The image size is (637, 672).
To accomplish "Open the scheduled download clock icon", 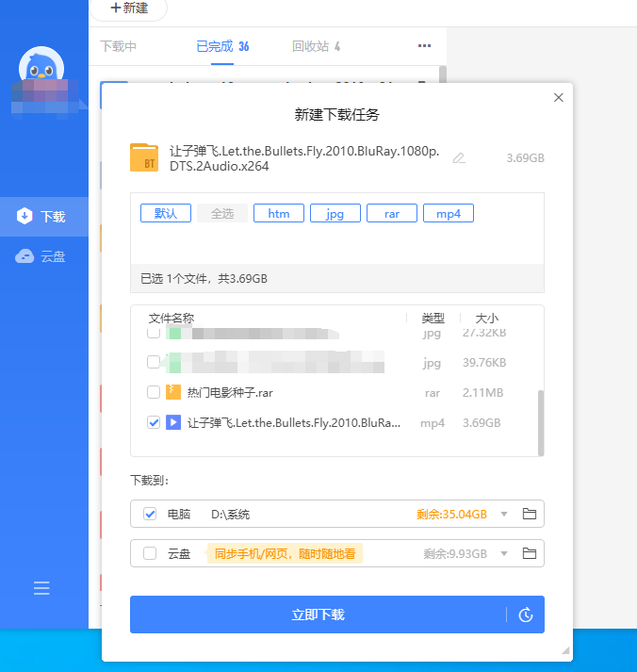I will coord(526,615).
